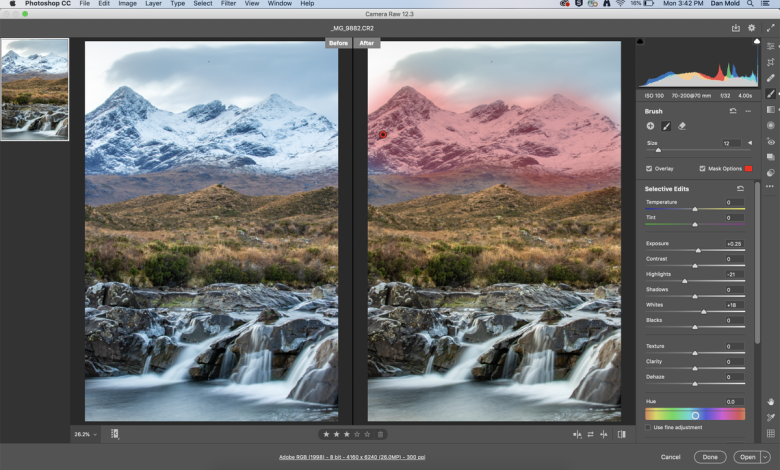Select the Radial Filter tool
Viewport: 780px width, 470px height.
(771, 125)
